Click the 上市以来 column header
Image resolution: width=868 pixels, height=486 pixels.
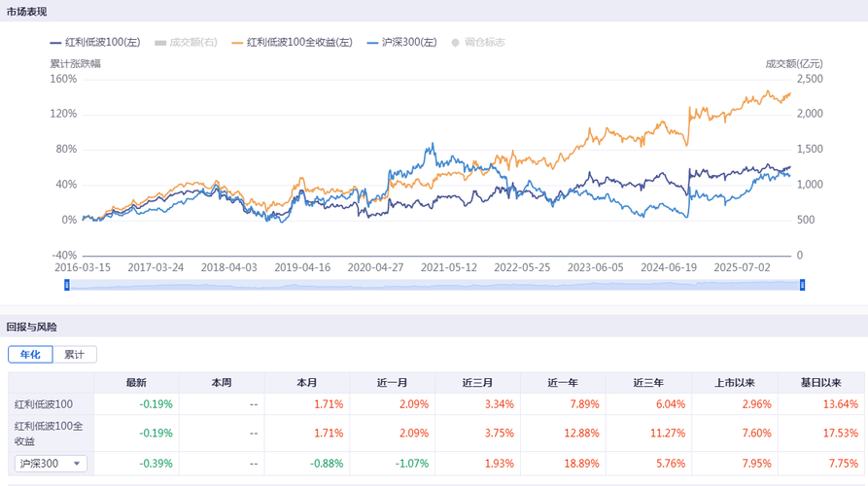point(734,382)
